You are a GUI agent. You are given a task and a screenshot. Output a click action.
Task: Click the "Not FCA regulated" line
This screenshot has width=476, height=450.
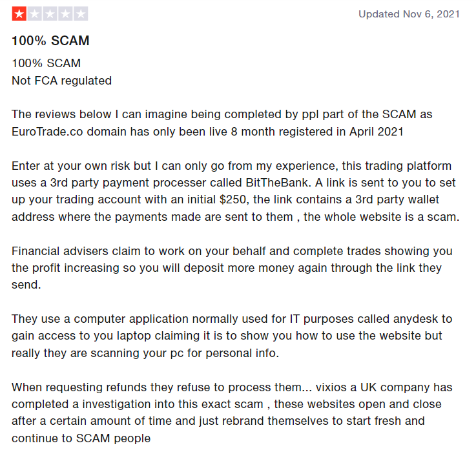61,81
